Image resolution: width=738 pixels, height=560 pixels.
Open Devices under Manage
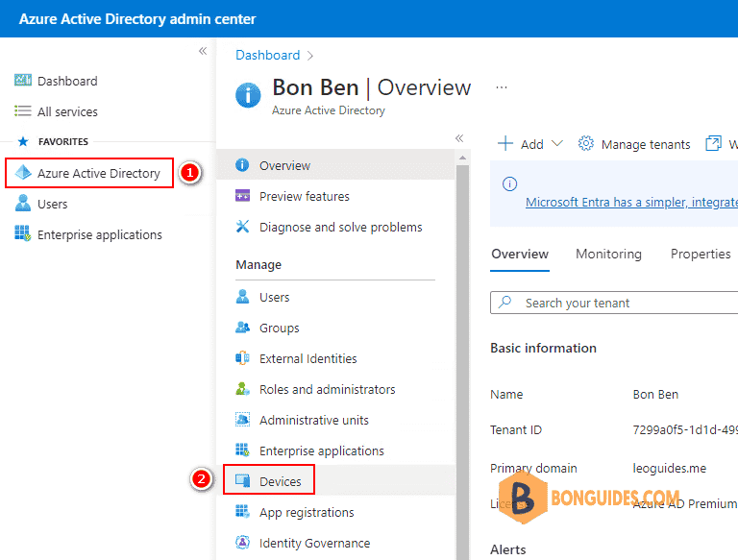(x=335, y=481)
